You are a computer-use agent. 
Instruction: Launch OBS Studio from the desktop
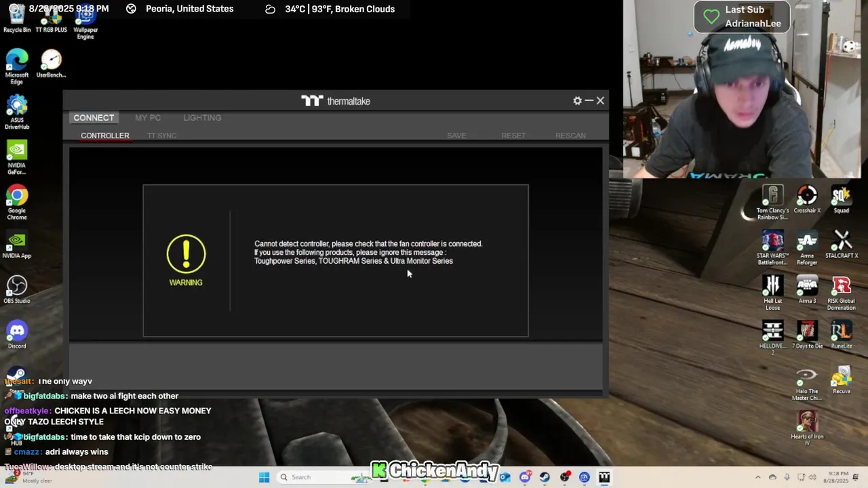17,290
